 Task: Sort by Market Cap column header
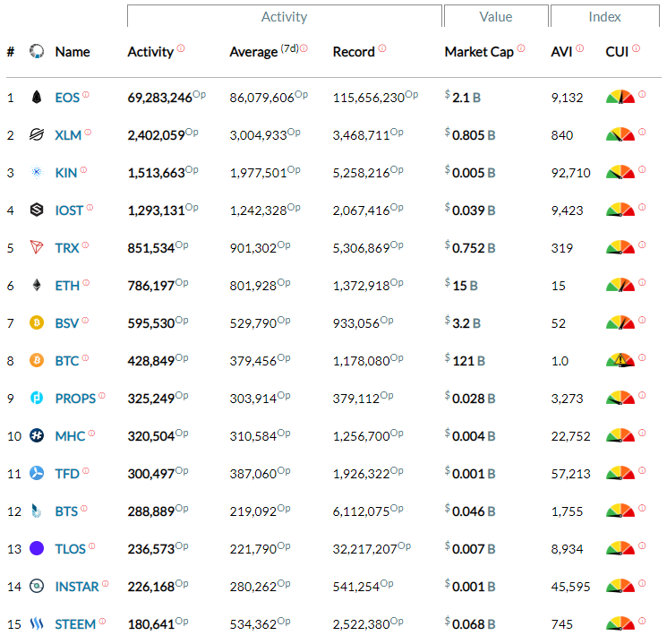pyautogui.click(x=479, y=52)
